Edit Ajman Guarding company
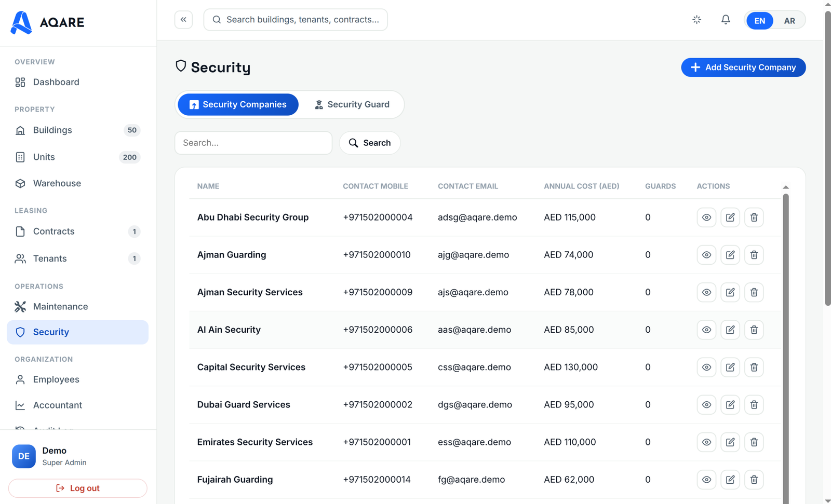831x504 pixels. click(x=730, y=255)
